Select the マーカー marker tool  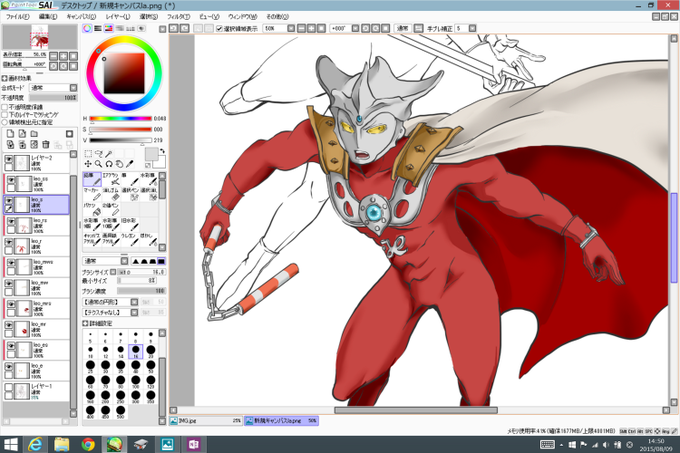92,194
